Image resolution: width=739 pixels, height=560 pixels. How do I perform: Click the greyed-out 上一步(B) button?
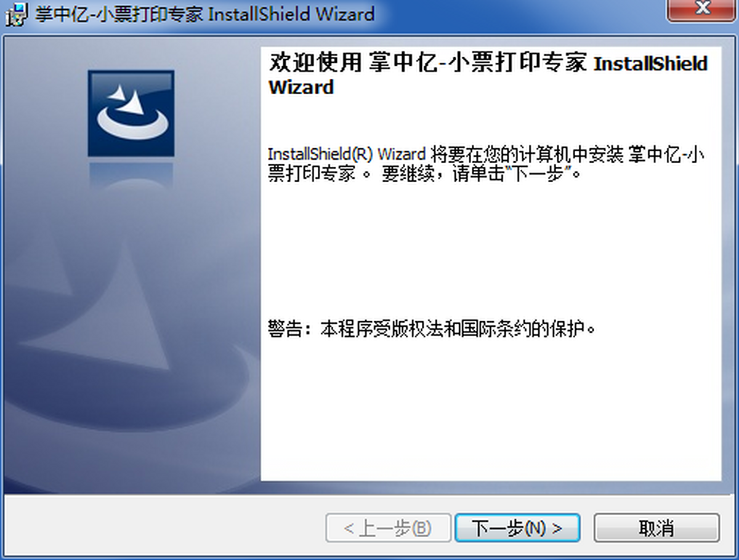[x=388, y=528]
